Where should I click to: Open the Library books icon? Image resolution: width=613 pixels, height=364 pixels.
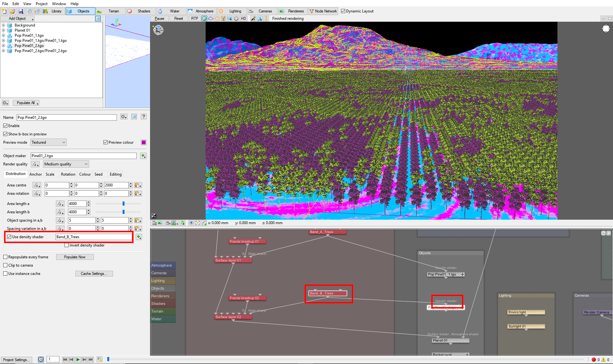coord(46,11)
